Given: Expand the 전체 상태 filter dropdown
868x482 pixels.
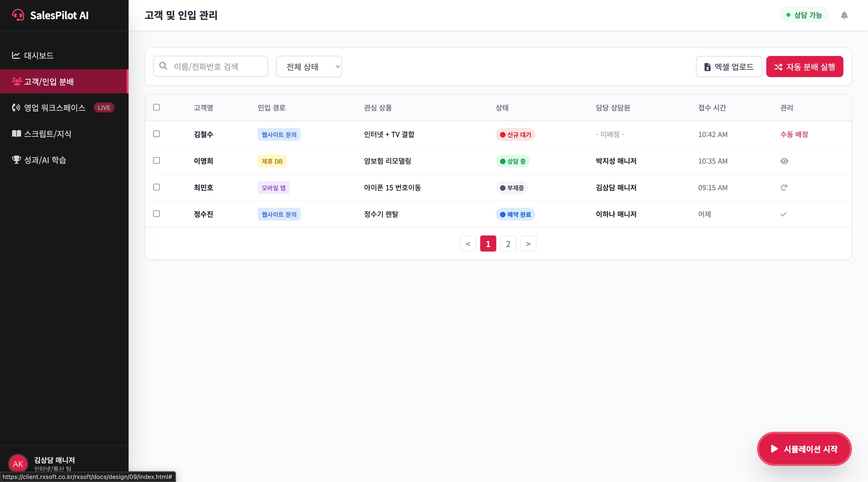Looking at the screenshot, I should tap(309, 66).
